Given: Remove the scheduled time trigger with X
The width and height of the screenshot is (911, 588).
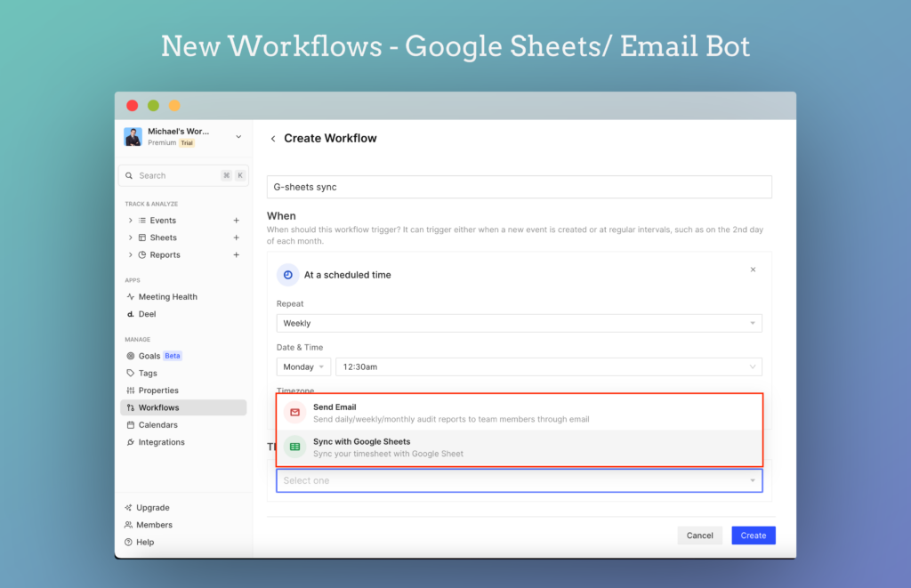Looking at the screenshot, I should [x=753, y=270].
